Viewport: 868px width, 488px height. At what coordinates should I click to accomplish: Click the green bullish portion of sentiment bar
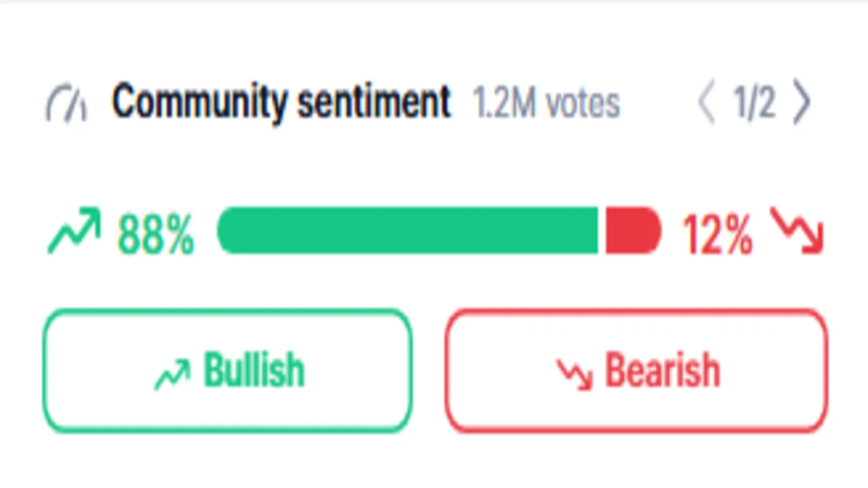[407, 230]
